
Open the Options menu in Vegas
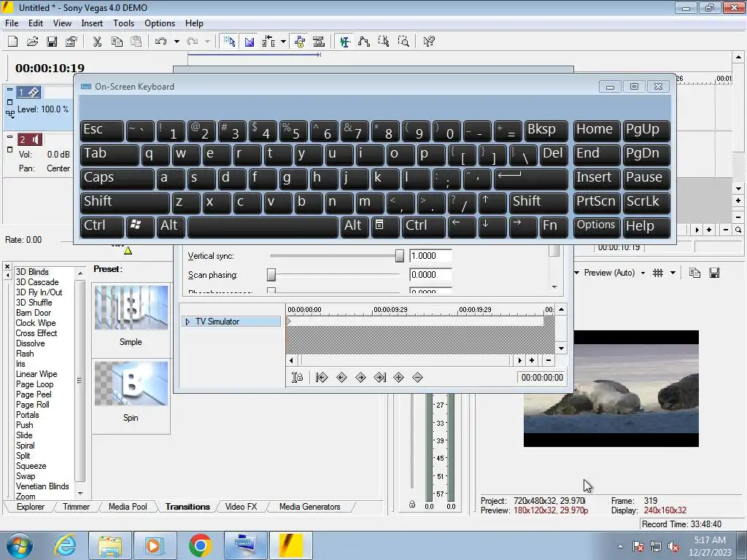(x=160, y=23)
